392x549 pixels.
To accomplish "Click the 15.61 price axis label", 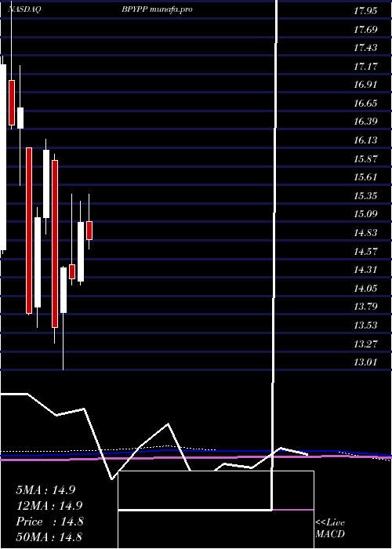I will pos(365,177).
